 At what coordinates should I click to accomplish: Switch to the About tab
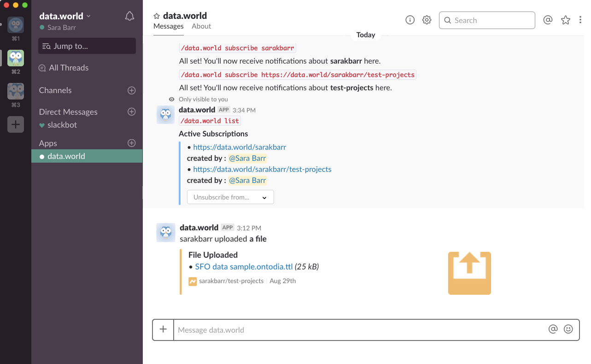pos(201,26)
